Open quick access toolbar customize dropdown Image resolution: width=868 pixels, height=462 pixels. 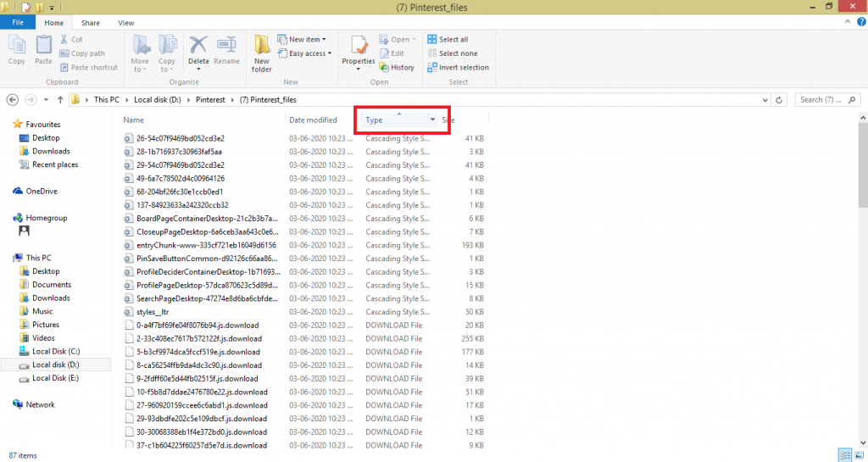coord(52,8)
